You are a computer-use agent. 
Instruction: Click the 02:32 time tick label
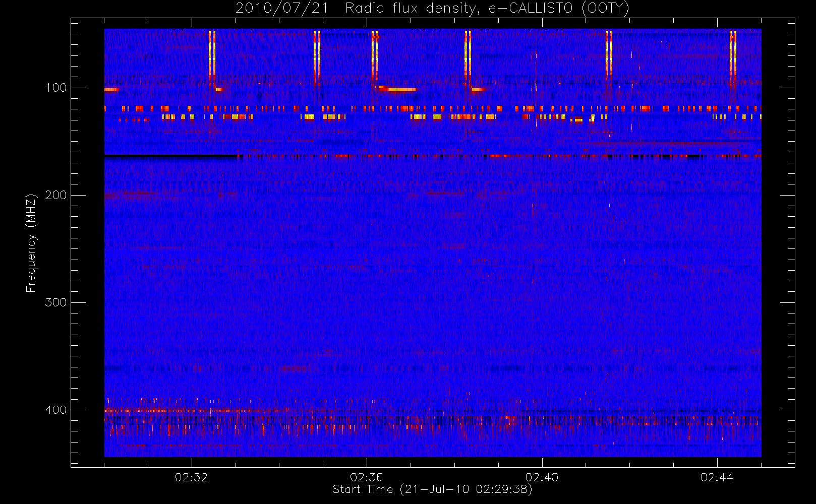191,477
